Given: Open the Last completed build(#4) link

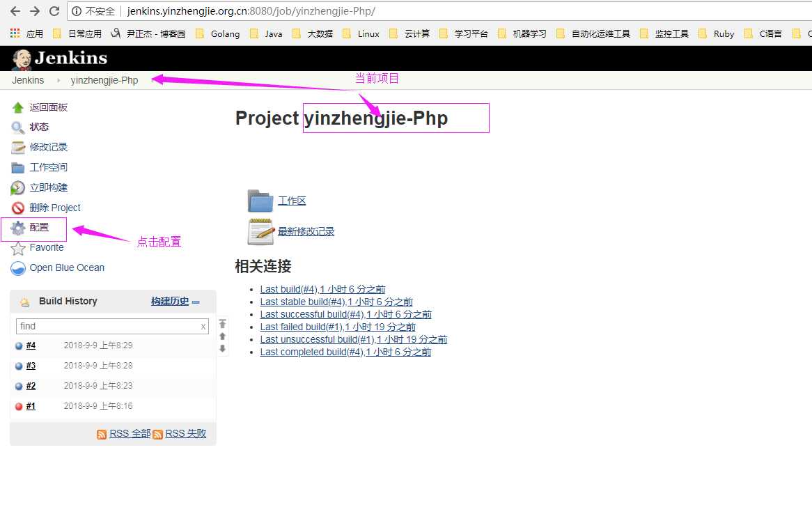Looking at the screenshot, I should coord(345,352).
